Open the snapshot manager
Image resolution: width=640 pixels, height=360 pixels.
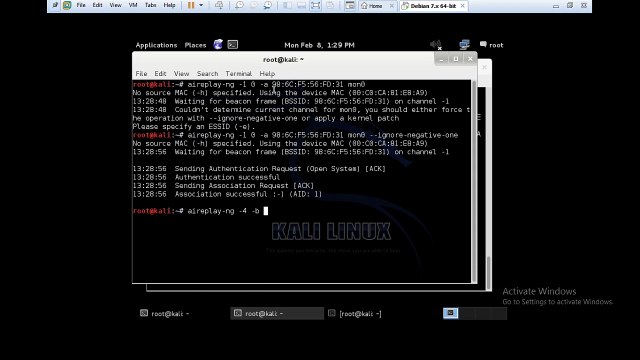point(268,5)
